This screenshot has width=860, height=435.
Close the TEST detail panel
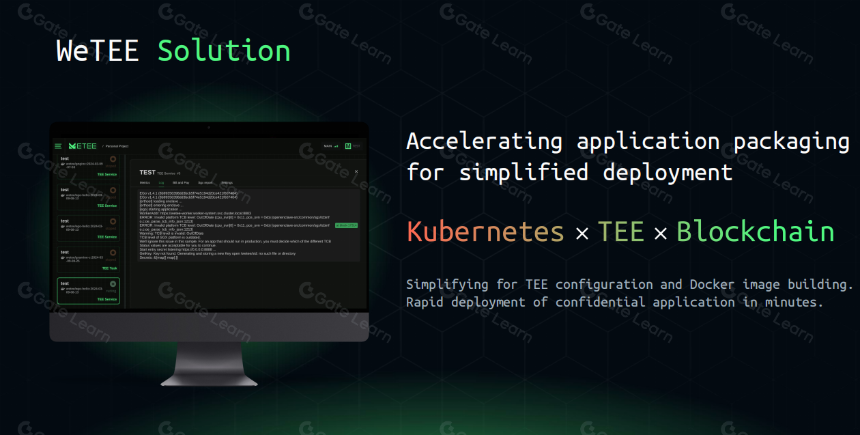[357, 172]
